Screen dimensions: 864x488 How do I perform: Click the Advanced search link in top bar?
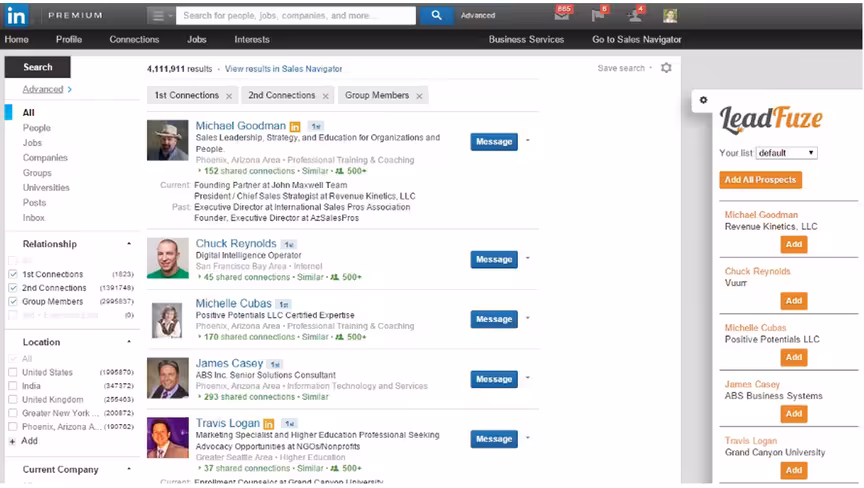click(478, 15)
